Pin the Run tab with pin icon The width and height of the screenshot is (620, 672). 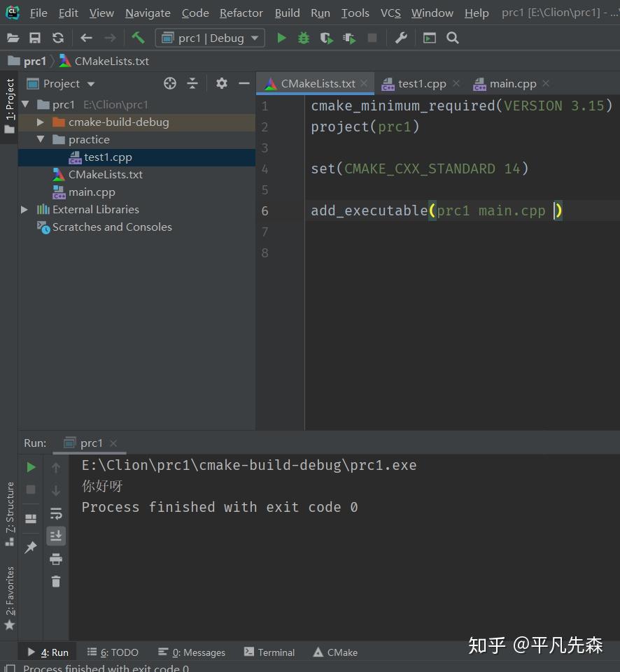coord(31,548)
